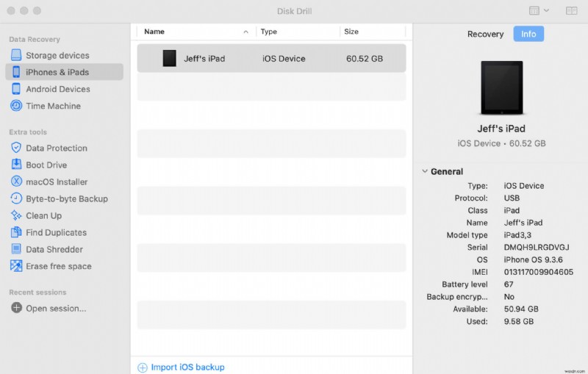
Task: Click Available value 50.94 GB
Action: pyautogui.click(x=521, y=309)
